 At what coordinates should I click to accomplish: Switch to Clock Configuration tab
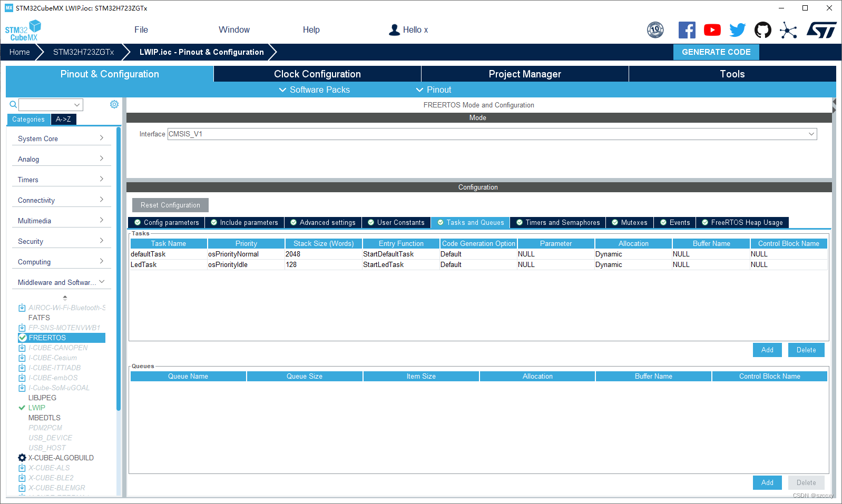point(317,74)
